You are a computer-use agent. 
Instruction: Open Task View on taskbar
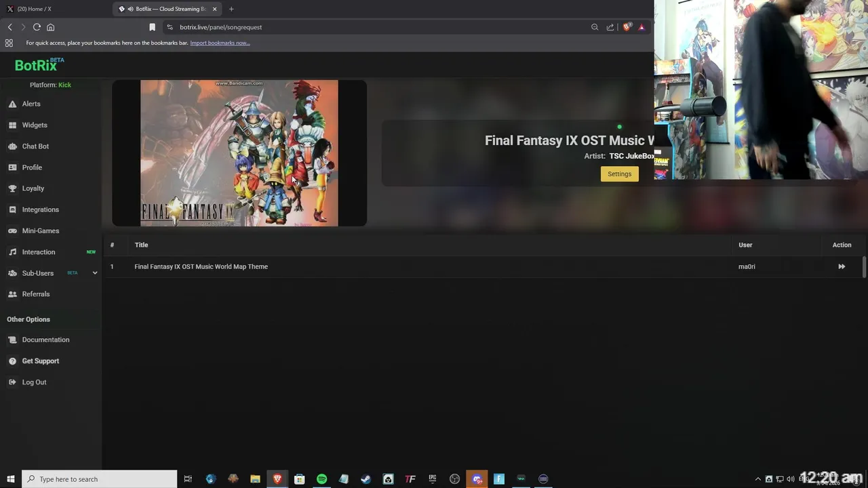click(188, 479)
